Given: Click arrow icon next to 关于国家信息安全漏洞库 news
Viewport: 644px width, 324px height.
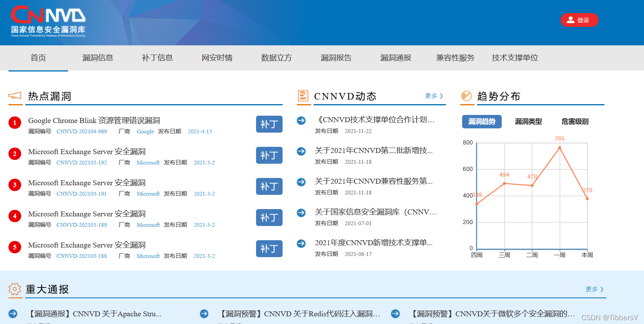Looking at the screenshot, I should click(x=301, y=213).
